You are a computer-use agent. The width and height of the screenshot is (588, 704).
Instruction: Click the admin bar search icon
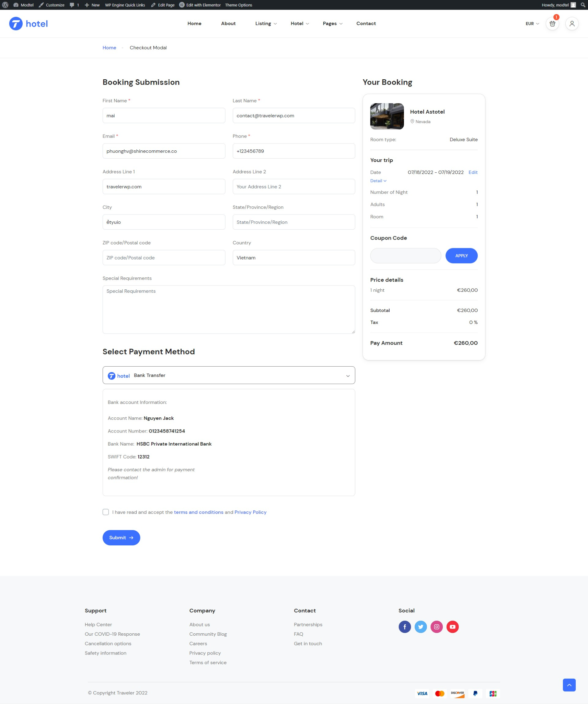(x=583, y=5)
